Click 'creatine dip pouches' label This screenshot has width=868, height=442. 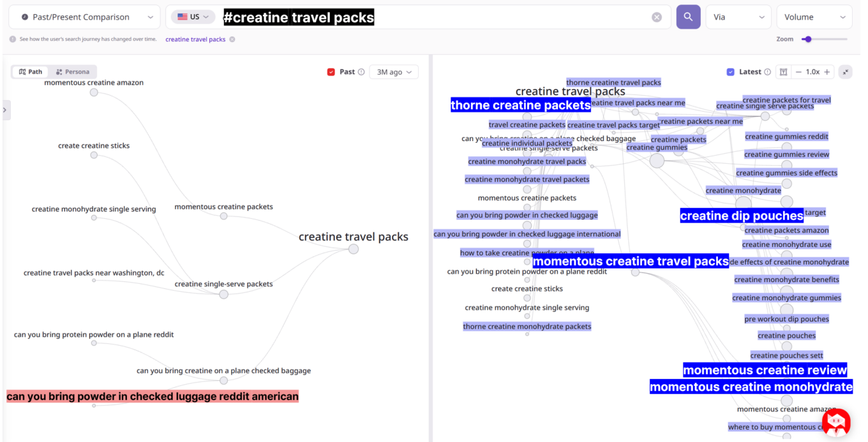click(x=742, y=216)
